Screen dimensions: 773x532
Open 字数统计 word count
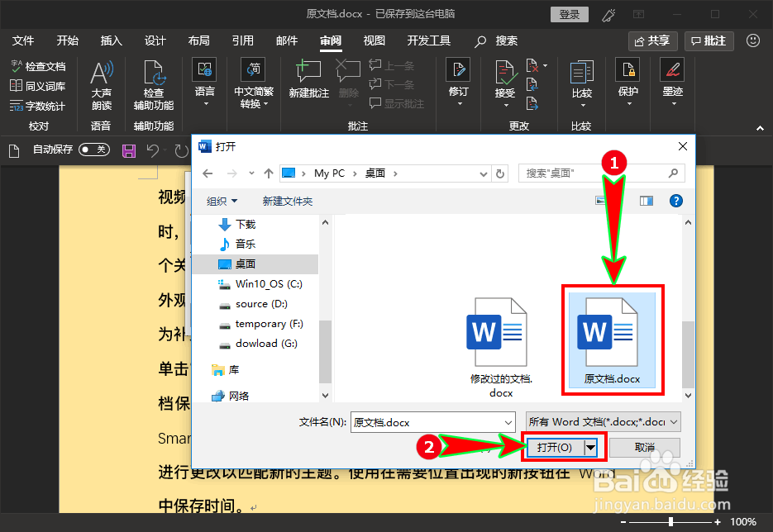38,106
